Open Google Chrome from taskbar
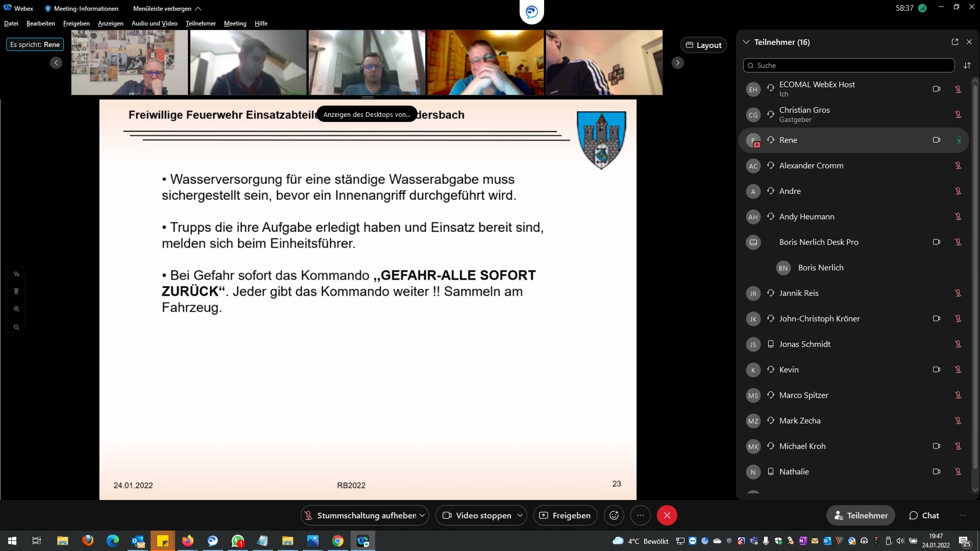 337,540
